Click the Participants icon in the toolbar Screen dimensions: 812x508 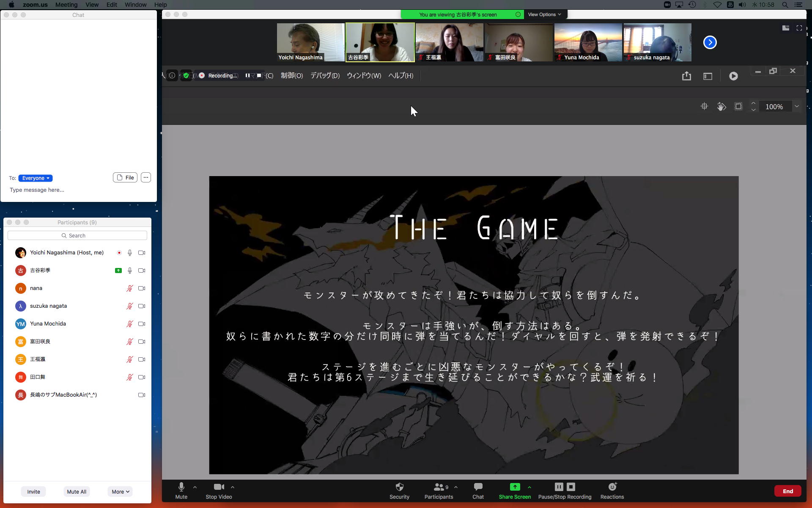click(439, 487)
